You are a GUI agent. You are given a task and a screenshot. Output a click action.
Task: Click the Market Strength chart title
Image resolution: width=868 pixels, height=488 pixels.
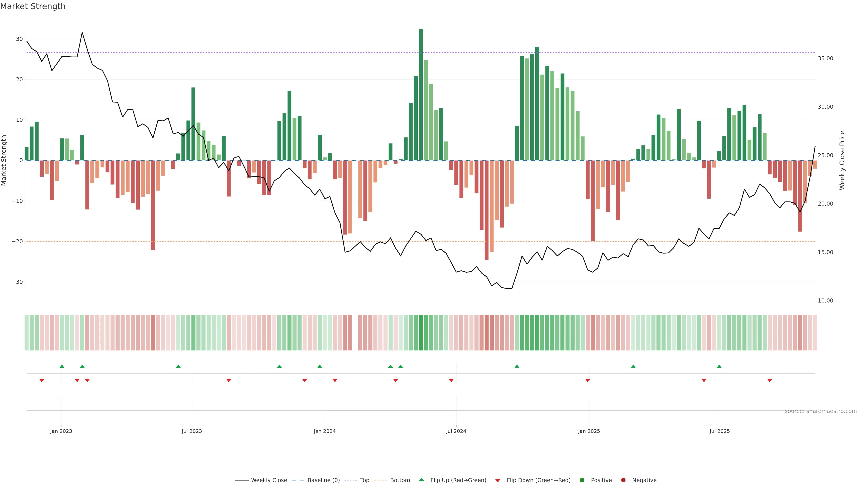click(33, 6)
